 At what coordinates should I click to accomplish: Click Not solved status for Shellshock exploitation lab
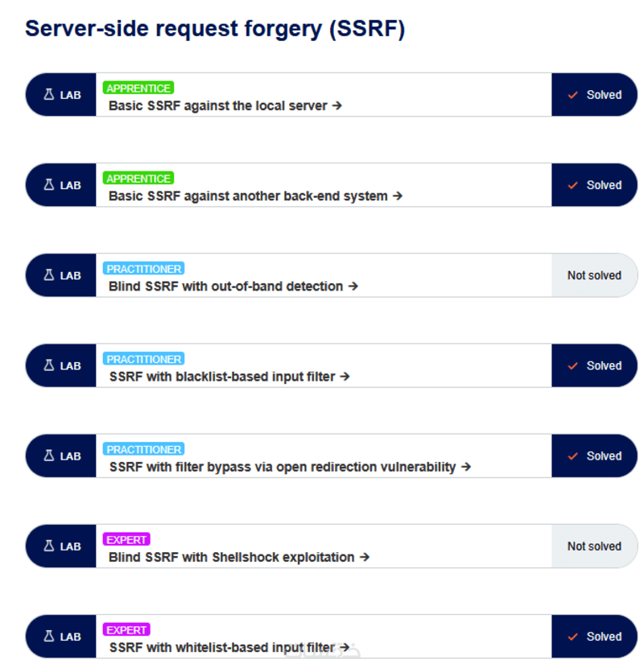(594, 546)
